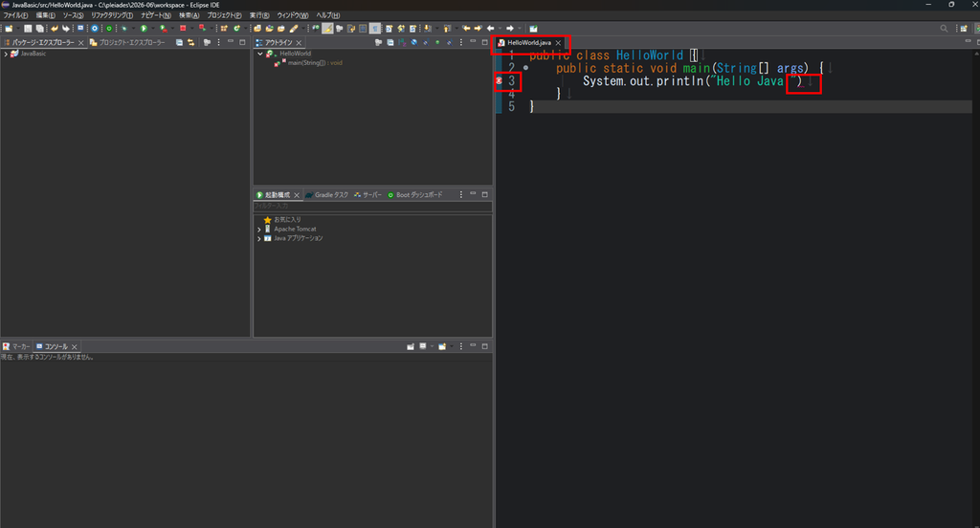Screen dimensions: 980x528
Task: Click Open Console icon in console toolbar
Action: [443, 346]
